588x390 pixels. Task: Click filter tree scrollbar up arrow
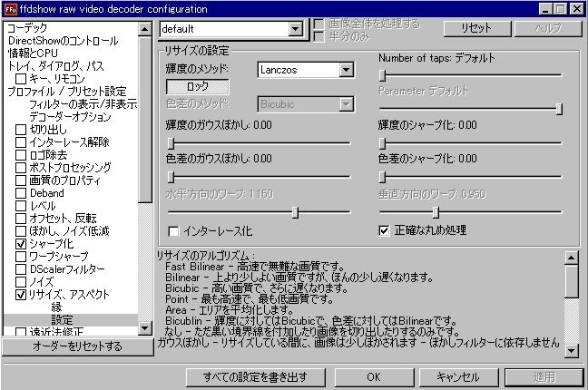point(145,29)
